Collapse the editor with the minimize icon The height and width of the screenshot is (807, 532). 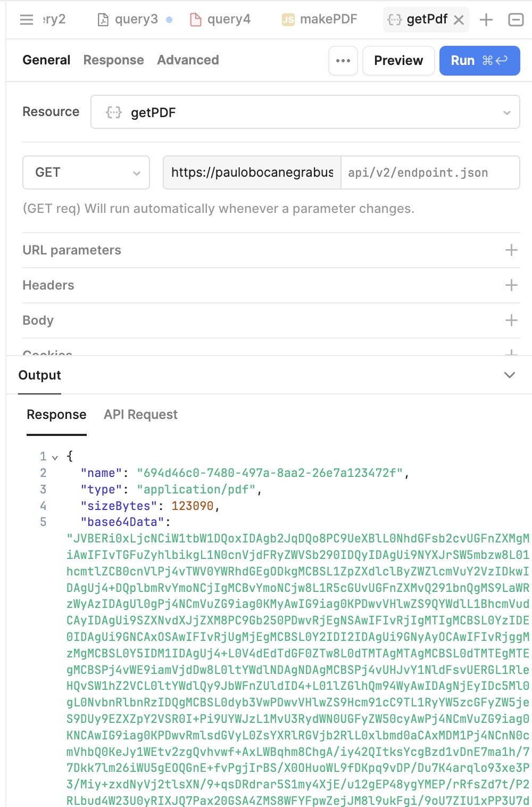pyautogui.click(x=515, y=19)
